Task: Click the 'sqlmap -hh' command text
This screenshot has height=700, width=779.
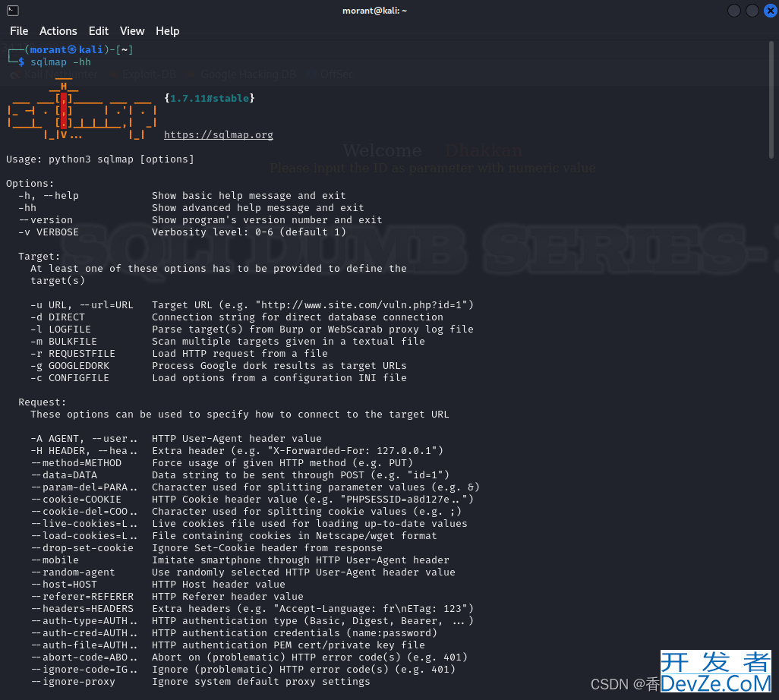Action: [61, 62]
